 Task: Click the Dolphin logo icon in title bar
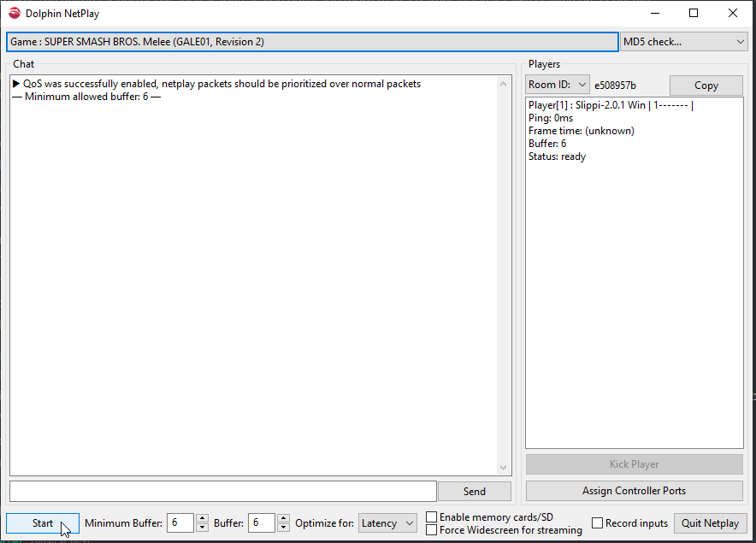click(15, 13)
